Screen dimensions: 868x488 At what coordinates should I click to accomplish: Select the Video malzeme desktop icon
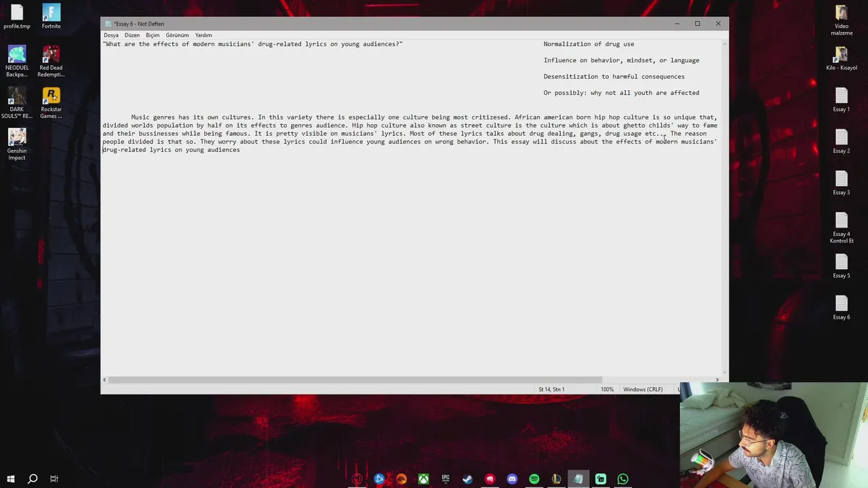[x=842, y=20]
